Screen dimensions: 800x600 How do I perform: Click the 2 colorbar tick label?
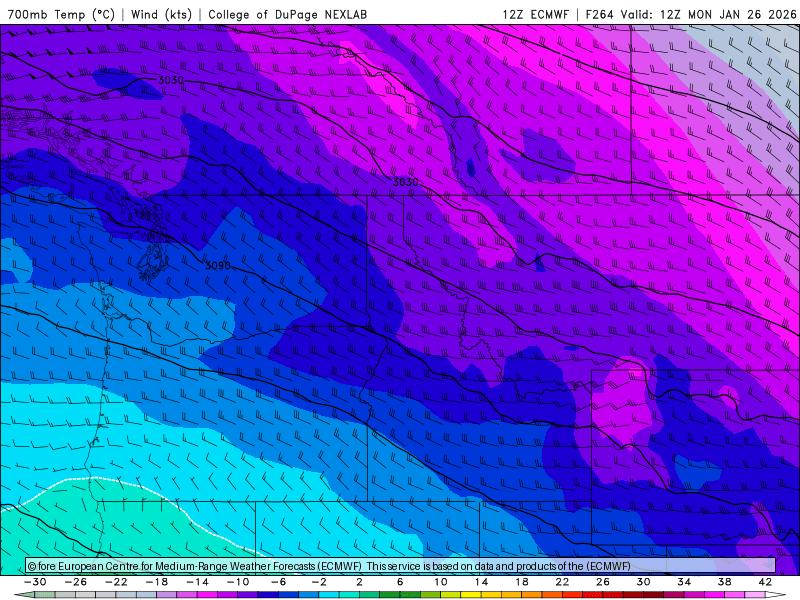click(359, 582)
